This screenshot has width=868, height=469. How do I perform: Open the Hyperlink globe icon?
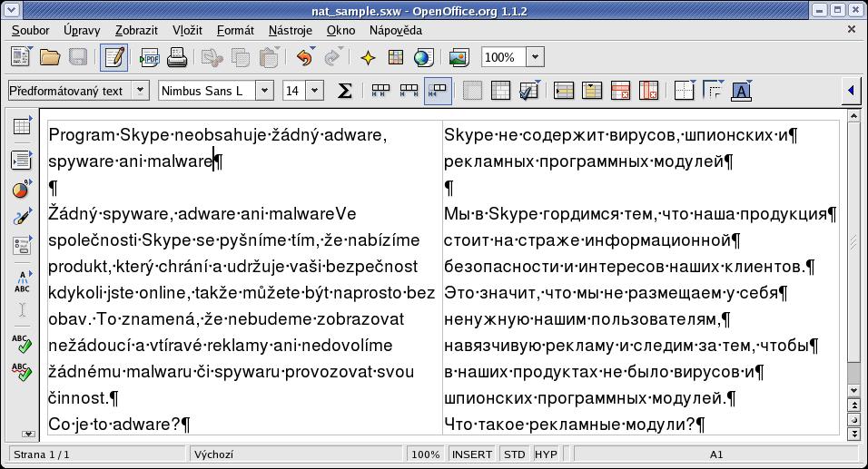tap(423, 57)
